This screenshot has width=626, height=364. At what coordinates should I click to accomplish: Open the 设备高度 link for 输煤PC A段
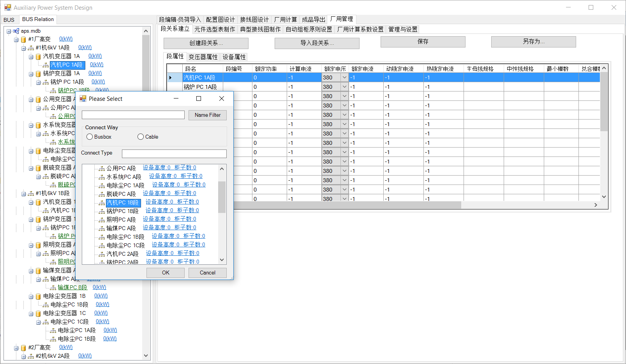[157, 227]
